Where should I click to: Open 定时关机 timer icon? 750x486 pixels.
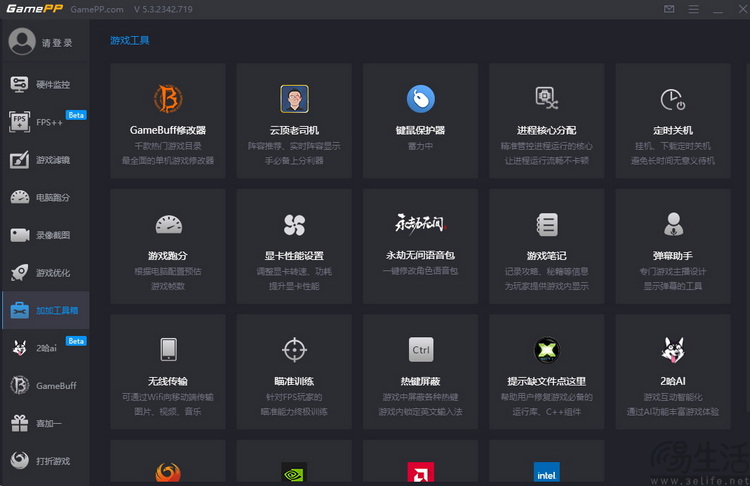click(x=672, y=98)
